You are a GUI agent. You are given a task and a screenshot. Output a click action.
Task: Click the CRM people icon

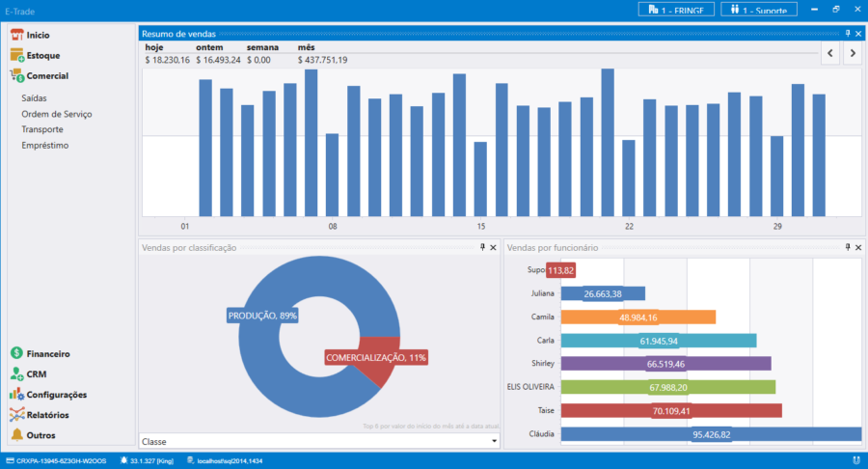pyautogui.click(x=16, y=374)
